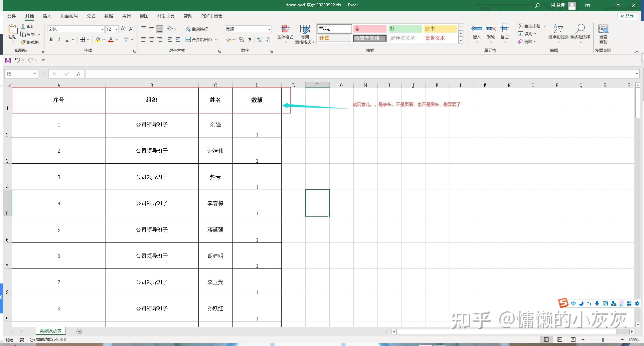Click the increase decimal icon

point(259,40)
